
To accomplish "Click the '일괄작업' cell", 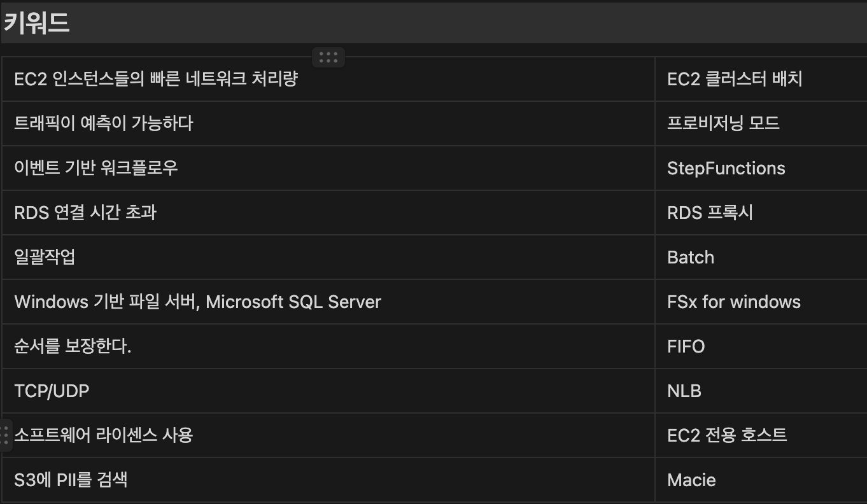I will tap(328, 257).
